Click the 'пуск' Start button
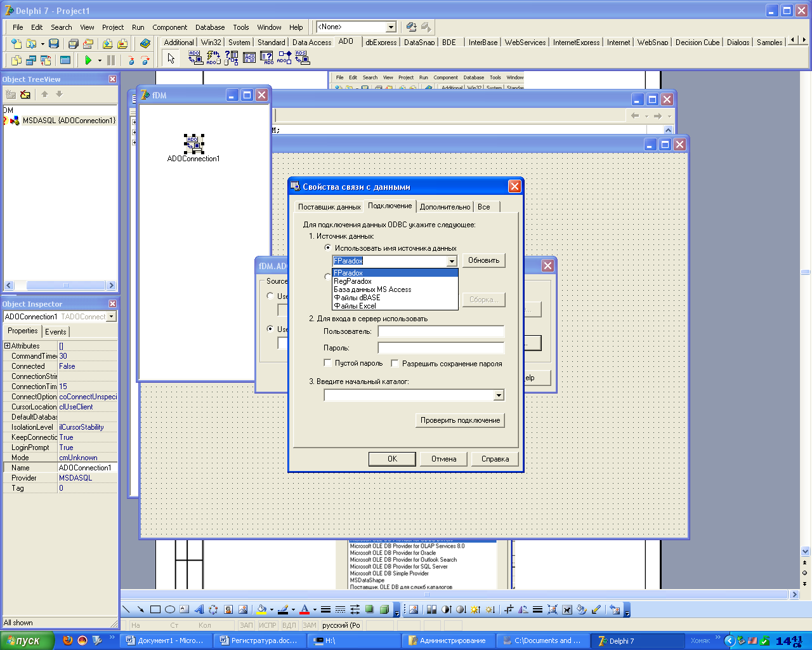This screenshot has width=812, height=650. [x=27, y=641]
